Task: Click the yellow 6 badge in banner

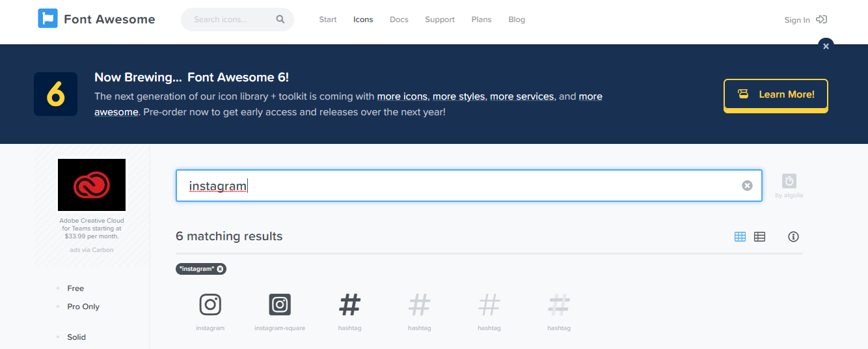Action: click(55, 94)
